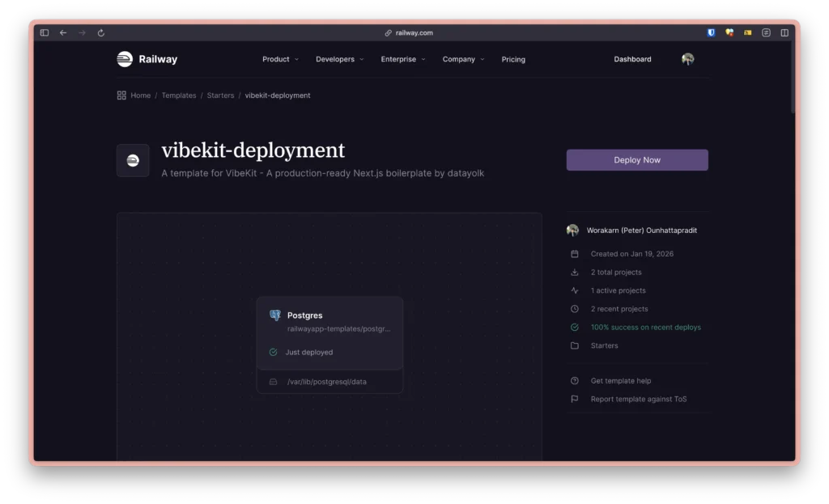Toggle the browser sidebar panel icon
The image size is (829, 504).
44,32
